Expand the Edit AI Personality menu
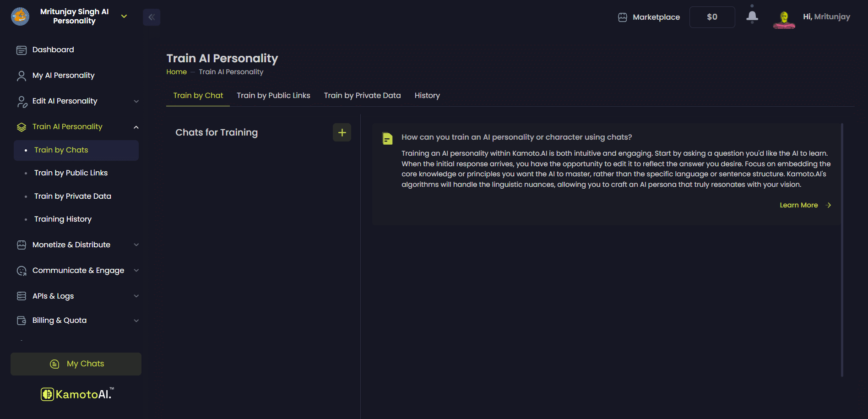Screen dimensions: 868x419 coord(136,101)
